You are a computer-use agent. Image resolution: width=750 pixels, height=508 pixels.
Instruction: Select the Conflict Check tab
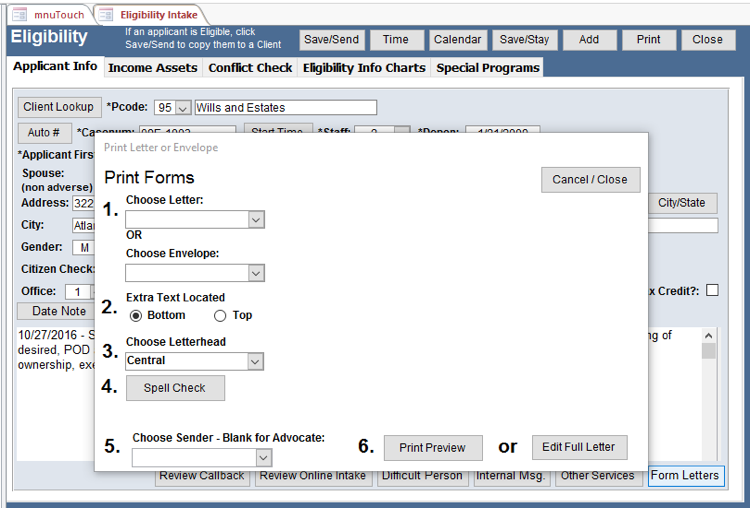250,68
